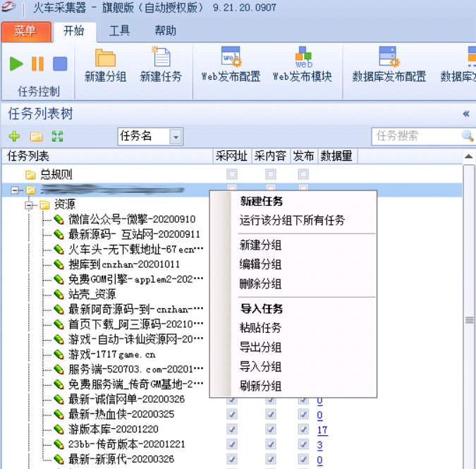Viewport: 476px width, 469px height.
Task: Click the 任务搜索 search input field
Action: (x=416, y=135)
